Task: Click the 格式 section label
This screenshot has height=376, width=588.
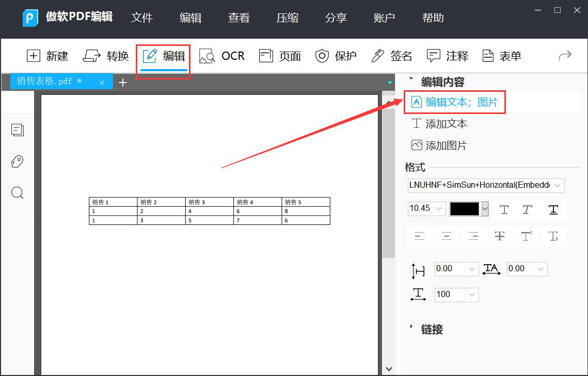Action: [x=415, y=167]
